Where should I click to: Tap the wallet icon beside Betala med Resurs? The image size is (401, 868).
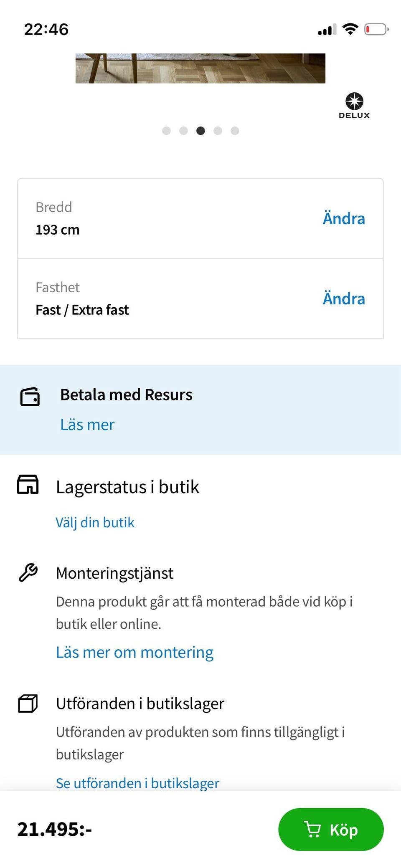[30, 397]
